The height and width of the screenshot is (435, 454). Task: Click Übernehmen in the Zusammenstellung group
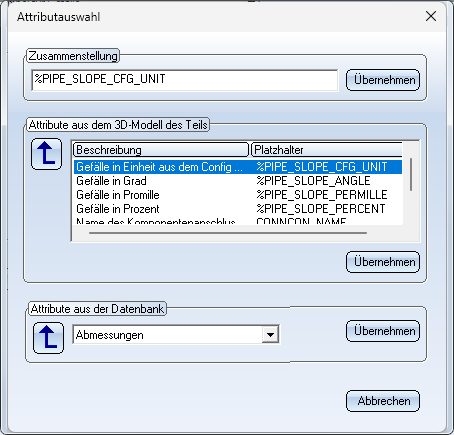383,80
